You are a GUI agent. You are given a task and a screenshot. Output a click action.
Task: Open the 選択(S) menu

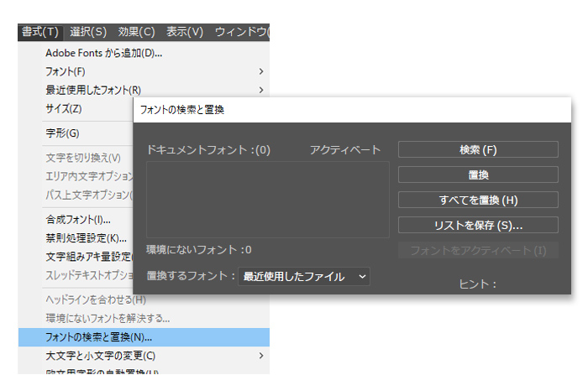click(x=88, y=32)
